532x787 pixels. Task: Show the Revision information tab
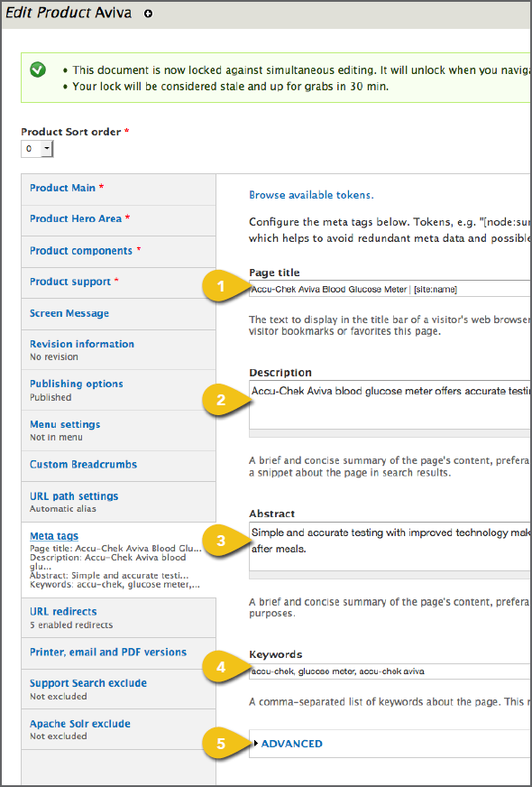119,350
